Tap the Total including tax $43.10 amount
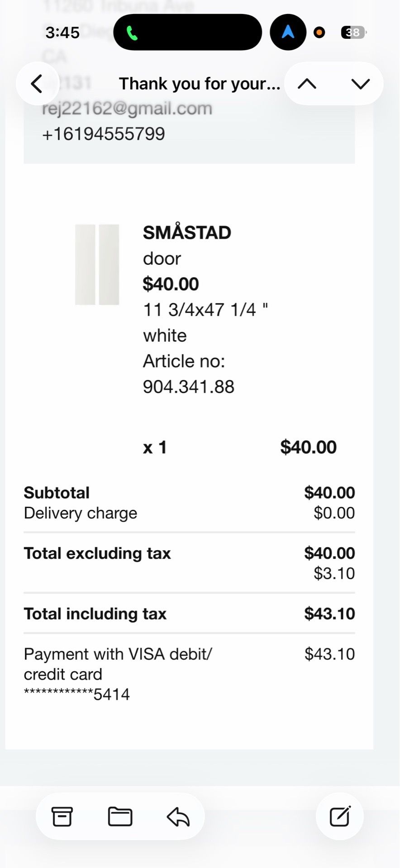 pos(329,613)
